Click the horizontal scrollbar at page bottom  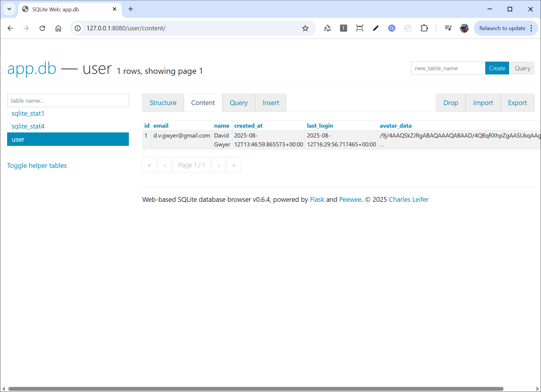pos(256,389)
